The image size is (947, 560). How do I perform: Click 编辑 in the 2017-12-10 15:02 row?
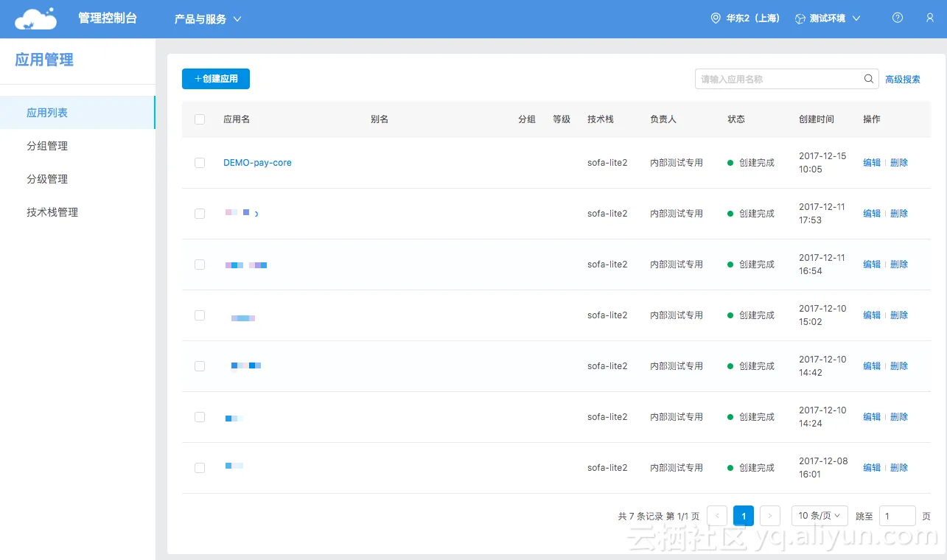pos(872,315)
